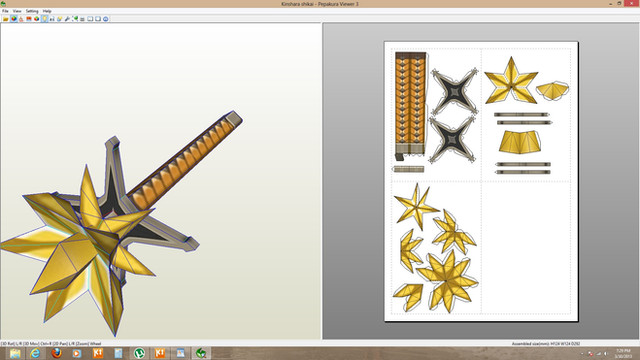640x360 pixels.
Task: Open uTorrent from the taskbar
Action: coord(139,353)
